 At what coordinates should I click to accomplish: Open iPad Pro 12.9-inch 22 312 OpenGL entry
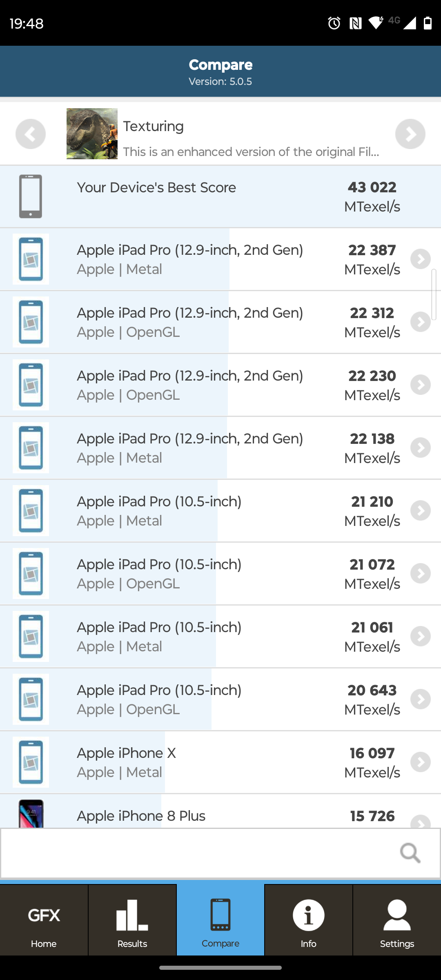190,322
